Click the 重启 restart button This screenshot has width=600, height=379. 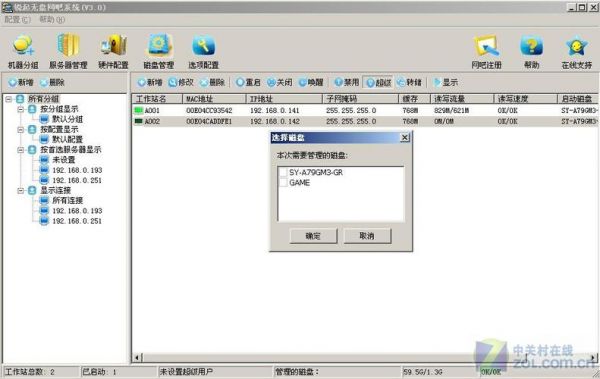[248, 82]
